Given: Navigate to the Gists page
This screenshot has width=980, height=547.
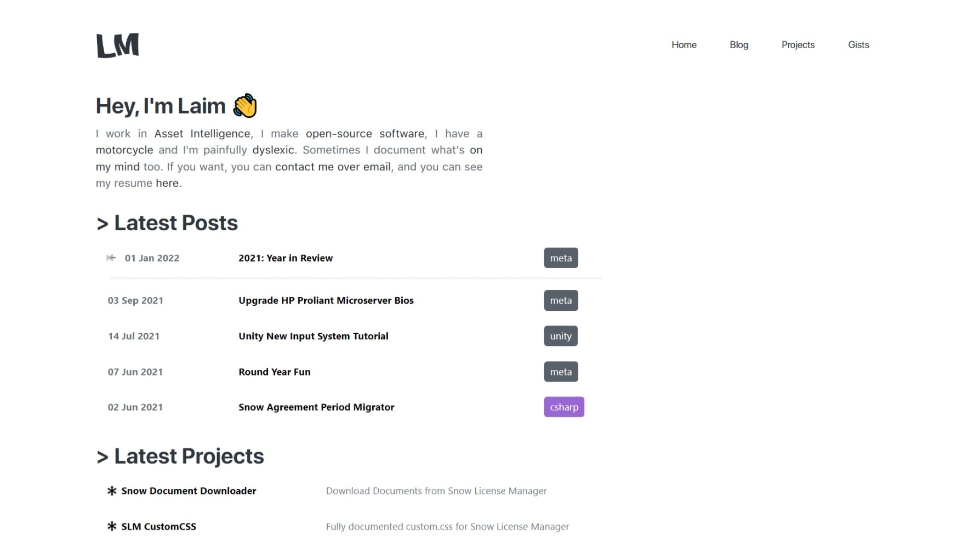Looking at the screenshot, I should [x=858, y=45].
